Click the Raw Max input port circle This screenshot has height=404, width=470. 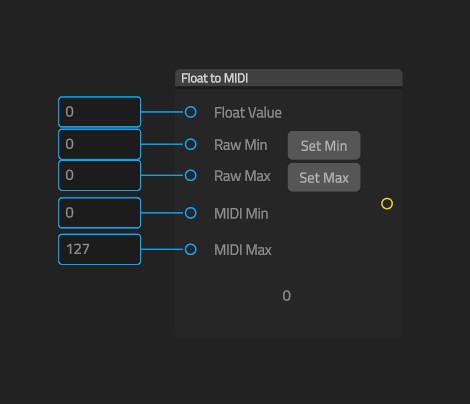point(191,175)
